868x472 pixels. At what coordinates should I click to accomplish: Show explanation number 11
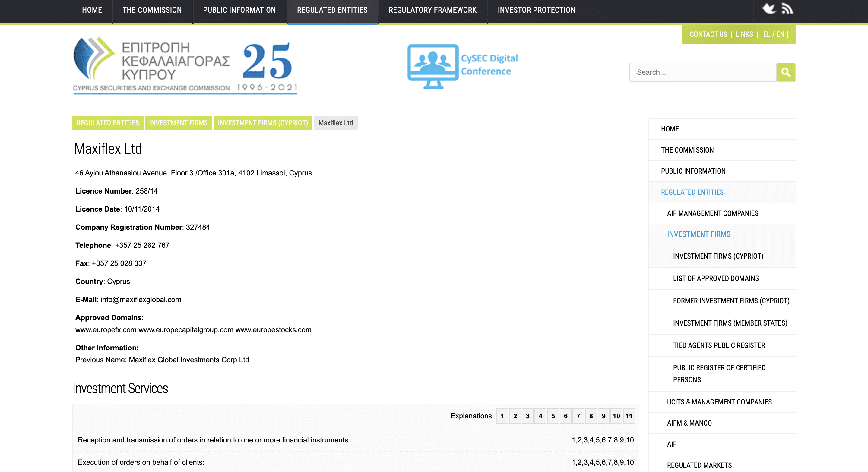[629, 416]
